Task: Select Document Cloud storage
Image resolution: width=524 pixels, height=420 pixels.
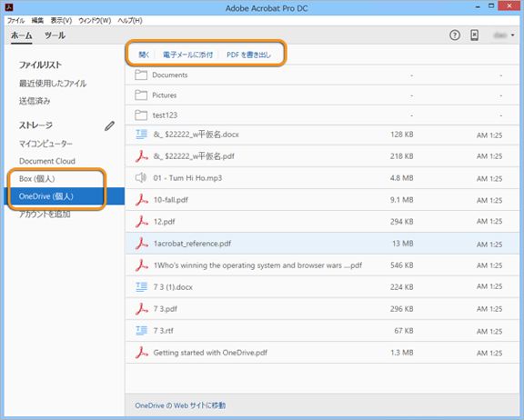Action: (47, 161)
